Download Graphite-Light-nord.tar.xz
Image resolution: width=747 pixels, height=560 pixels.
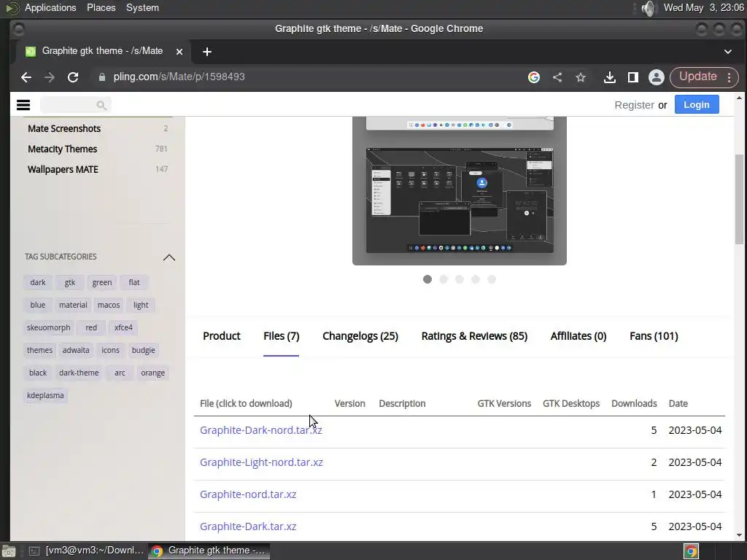tap(262, 462)
